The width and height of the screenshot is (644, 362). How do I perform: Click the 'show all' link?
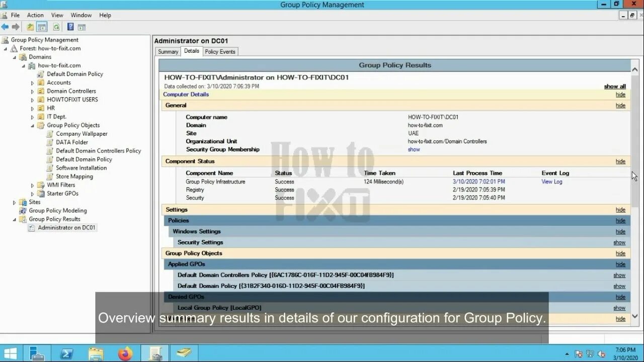click(615, 86)
